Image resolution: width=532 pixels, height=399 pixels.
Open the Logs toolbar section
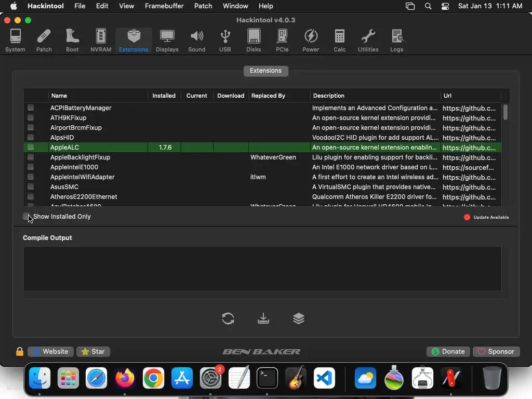[396, 41]
